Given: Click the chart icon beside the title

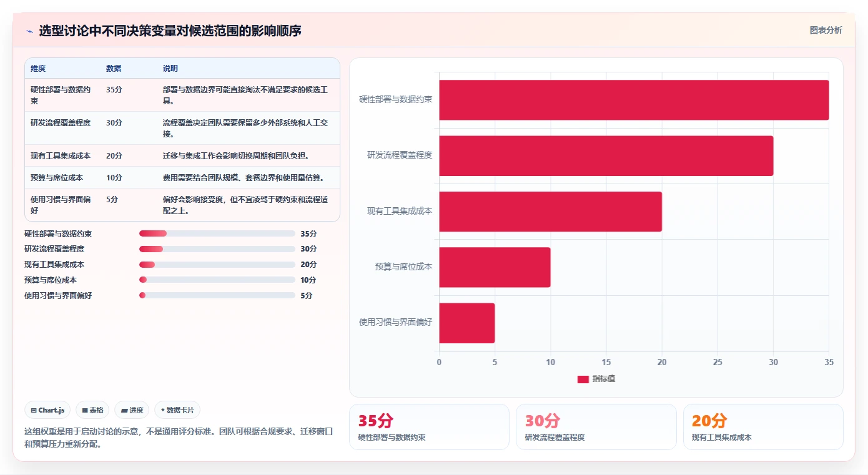Looking at the screenshot, I should (29, 31).
